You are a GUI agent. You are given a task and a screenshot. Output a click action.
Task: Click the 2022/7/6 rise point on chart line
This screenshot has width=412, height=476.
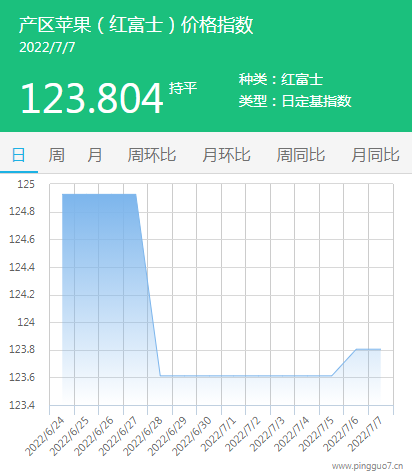356,349
